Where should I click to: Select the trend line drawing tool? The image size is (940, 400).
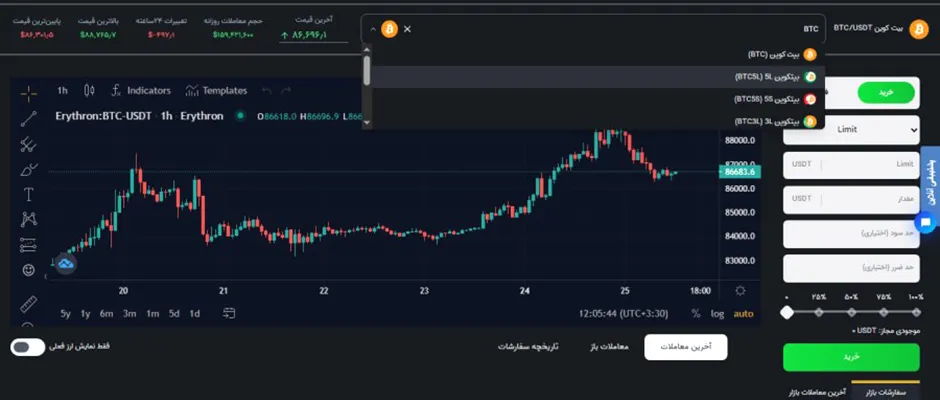coord(28,119)
